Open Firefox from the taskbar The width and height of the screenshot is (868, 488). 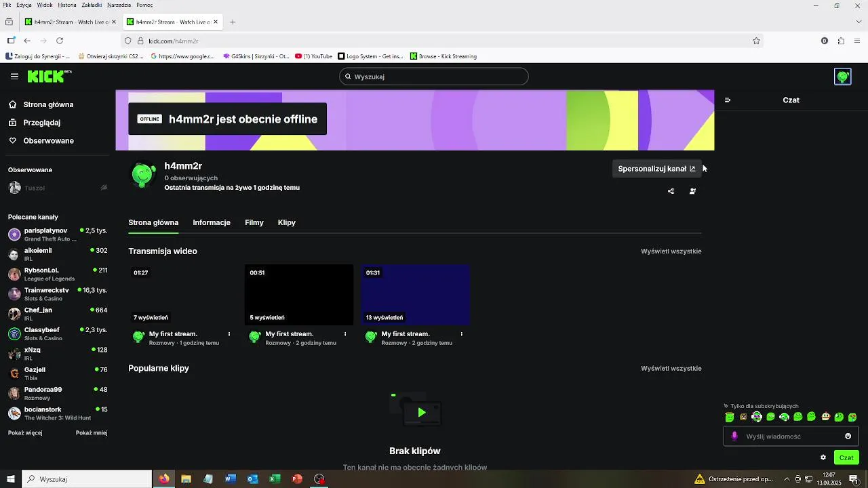point(164,479)
